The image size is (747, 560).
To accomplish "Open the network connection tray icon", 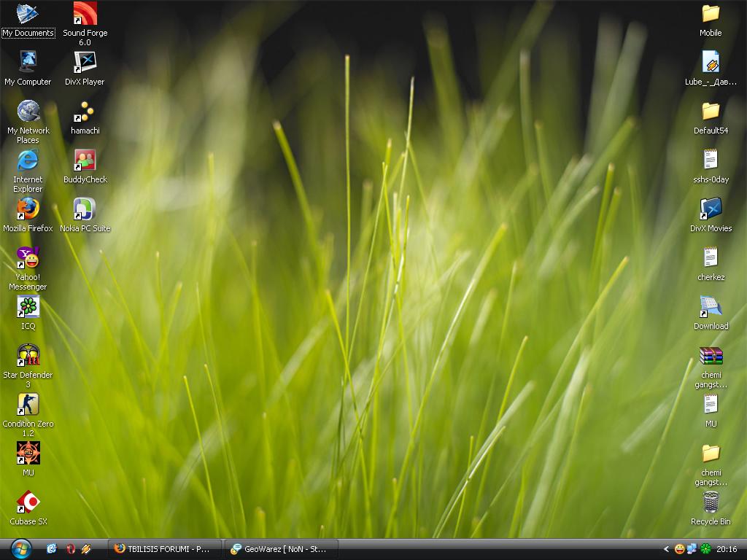I will coord(692,549).
